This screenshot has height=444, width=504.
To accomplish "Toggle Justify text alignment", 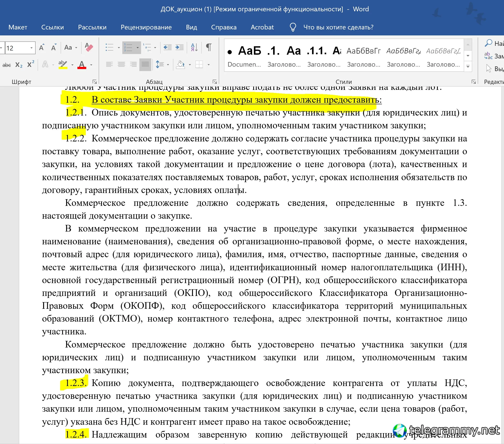I will (145, 65).
